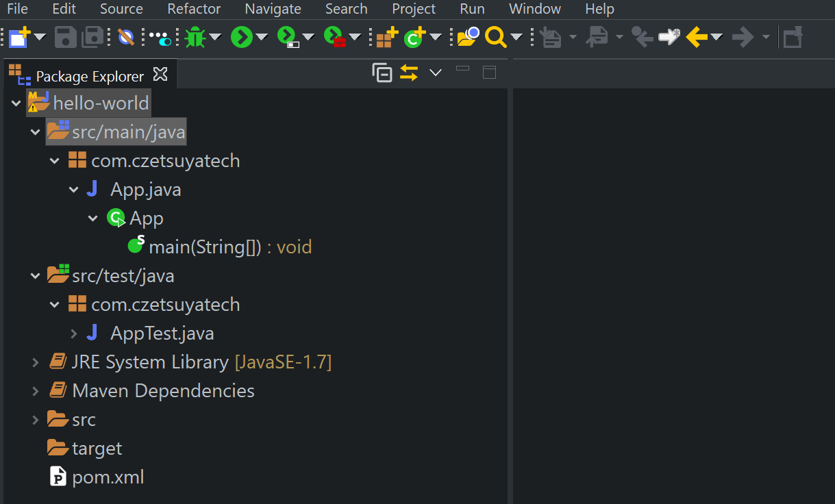Collapse the src/main/java source folder
The height and width of the screenshot is (504, 835).
[x=35, y=131]
